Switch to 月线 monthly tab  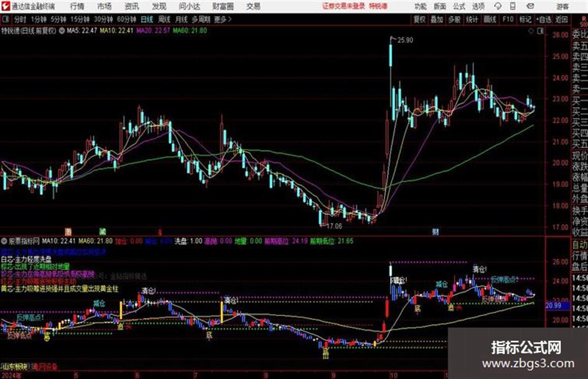tap(182, 19)
